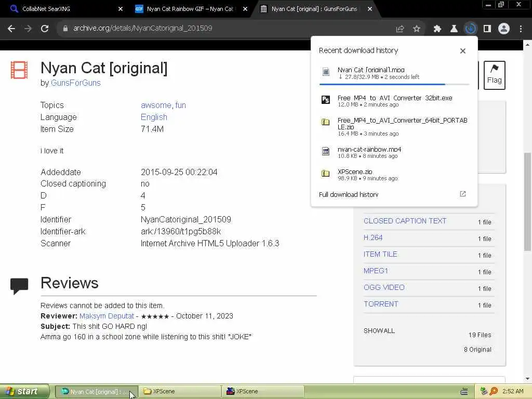Click the Nyan Cat [original].mpg file icon
Viewport: 532px width, 399px height.
point(326,72)
